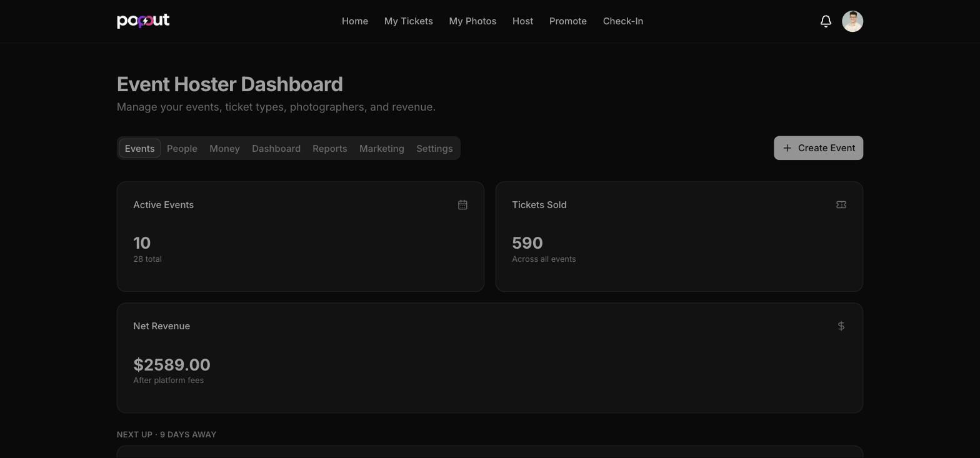Screen dimensions: 980x458
Task: Click the calendar icon in Active Events
Action: click(x=462, y=205)
